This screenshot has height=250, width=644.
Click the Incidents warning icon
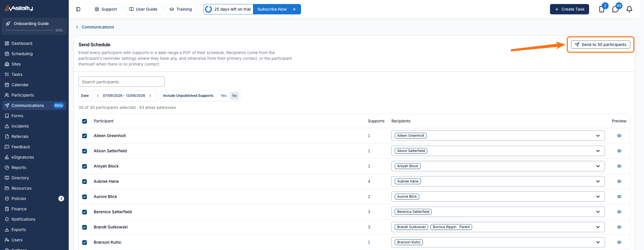point(7,126)
